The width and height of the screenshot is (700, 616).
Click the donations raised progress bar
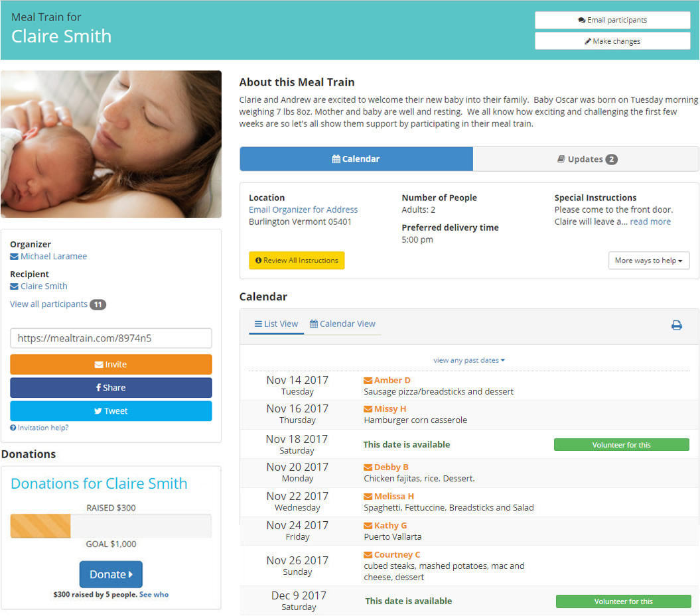click(110, 526)
